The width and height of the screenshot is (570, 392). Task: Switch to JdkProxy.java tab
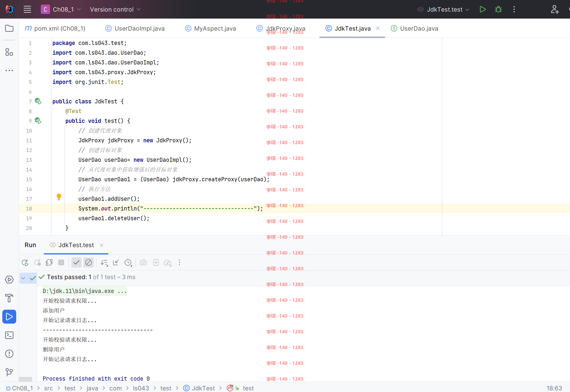pos(281,29)
